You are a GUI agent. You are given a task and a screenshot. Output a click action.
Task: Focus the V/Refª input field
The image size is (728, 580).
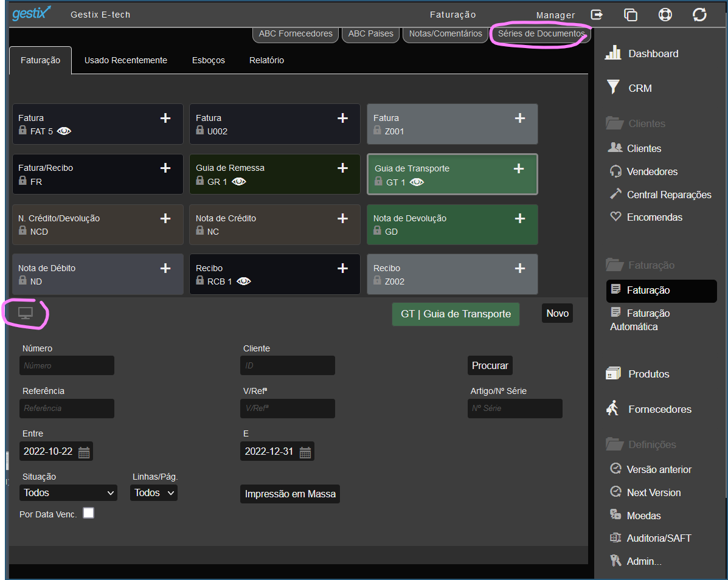[x=288, y=409]
